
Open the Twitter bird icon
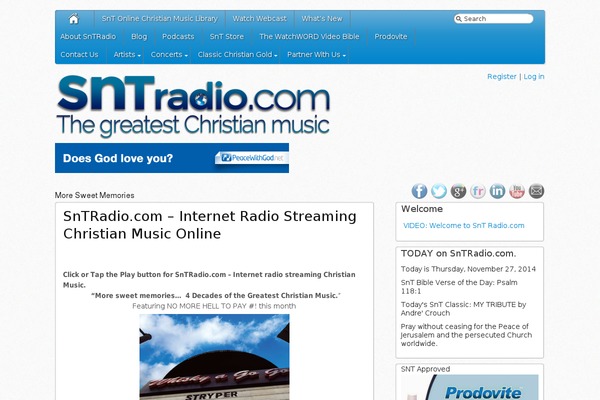[439, 191]
